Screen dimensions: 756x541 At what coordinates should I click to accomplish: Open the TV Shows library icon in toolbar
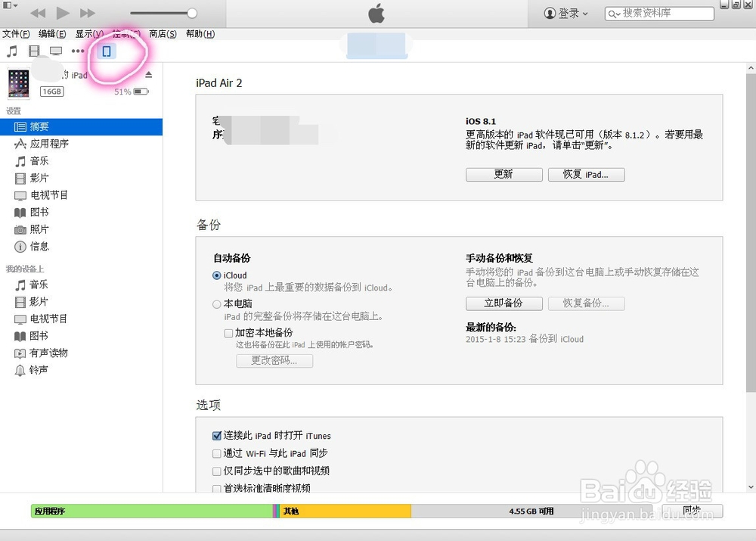(x=56, y=51)
